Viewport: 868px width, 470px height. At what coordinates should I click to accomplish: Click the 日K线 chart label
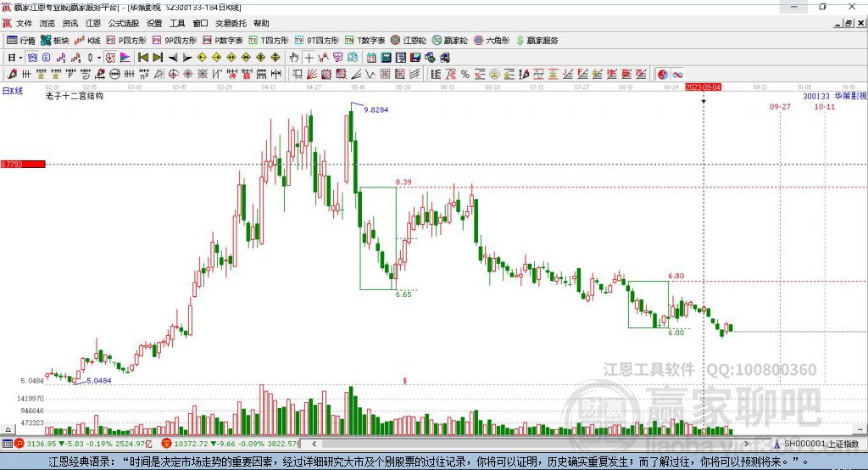coord(12,91)
